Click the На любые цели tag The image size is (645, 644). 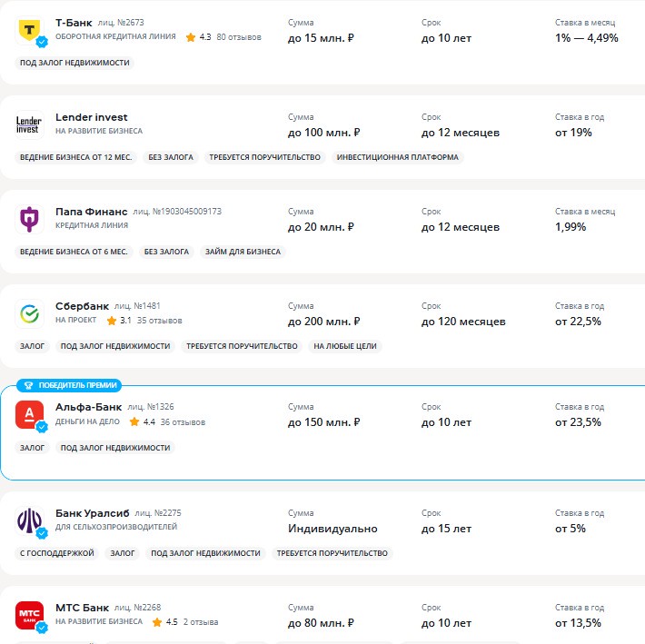click(x=345, y=346)
